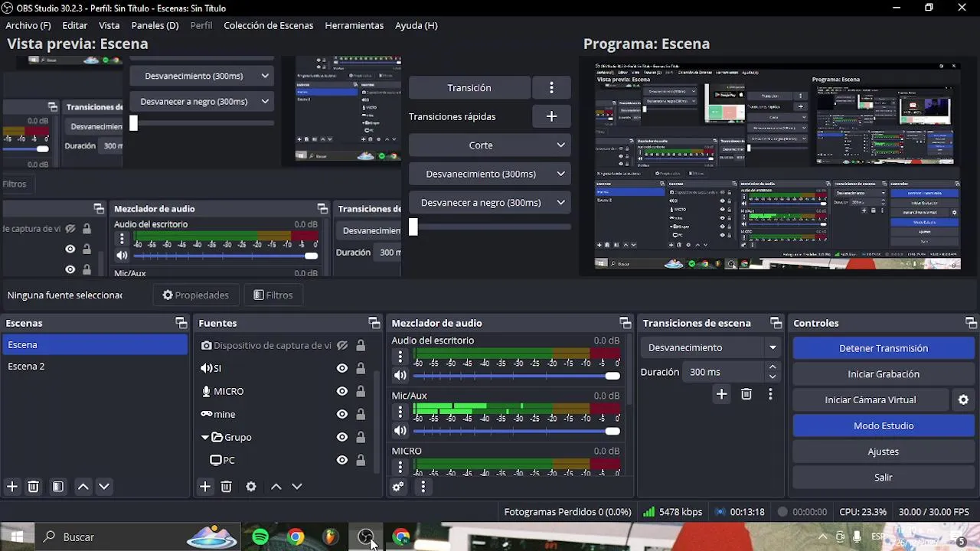Viewport: 980px width, 551px height.
Task: Open source properties gear in Fuentes panel
Action: 251,487
